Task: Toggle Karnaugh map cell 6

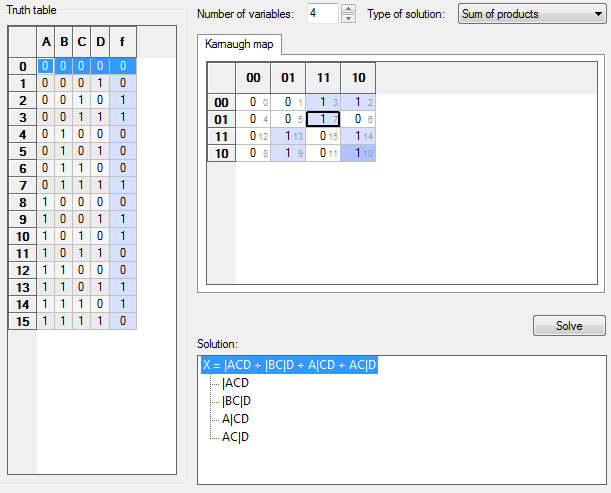Action: tap(358, 119)
